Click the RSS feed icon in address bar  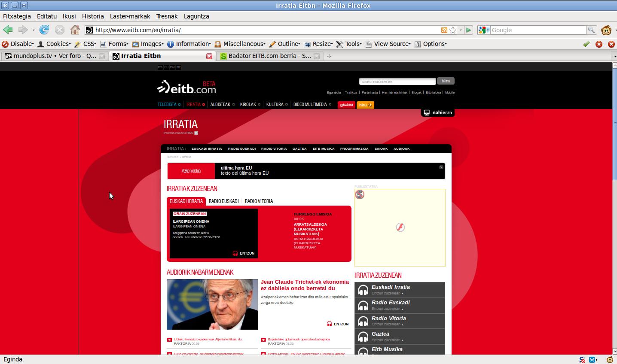pyautogui.click(x=444, y=30)
